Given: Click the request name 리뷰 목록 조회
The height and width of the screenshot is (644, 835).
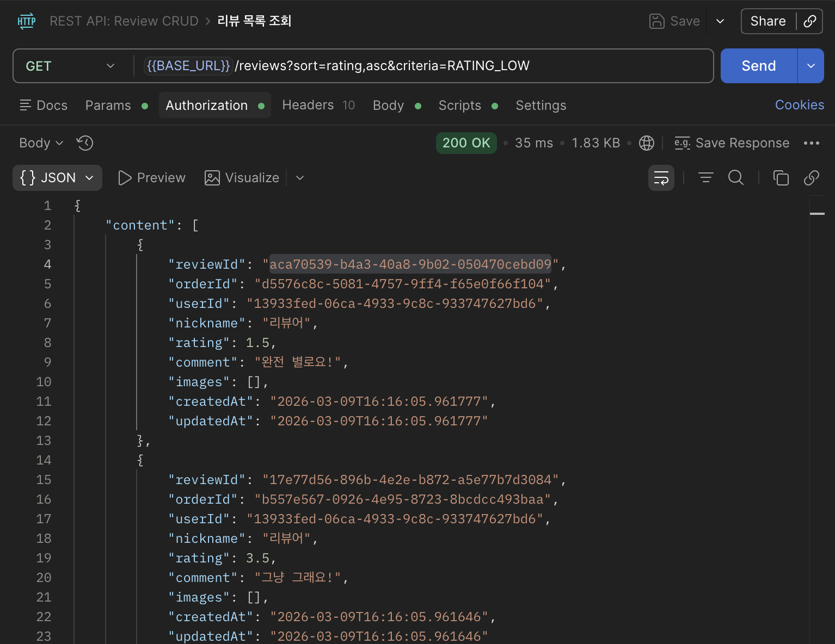Looking at the screenshot, I should [254, 21].
